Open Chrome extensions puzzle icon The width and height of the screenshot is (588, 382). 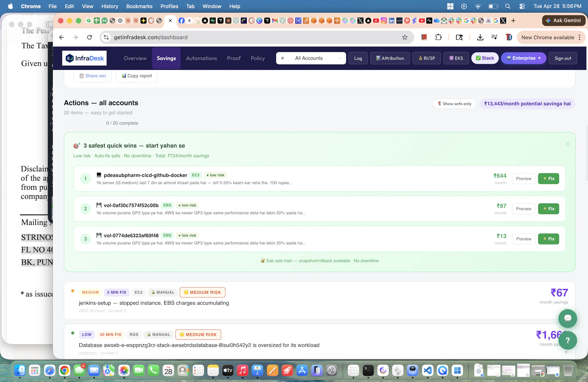438,37
